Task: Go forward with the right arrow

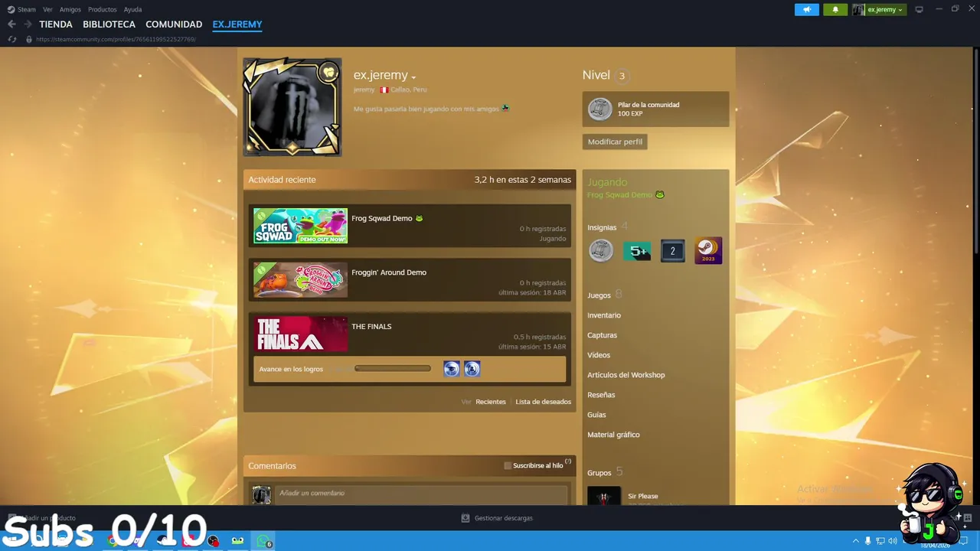Action: 28,24
